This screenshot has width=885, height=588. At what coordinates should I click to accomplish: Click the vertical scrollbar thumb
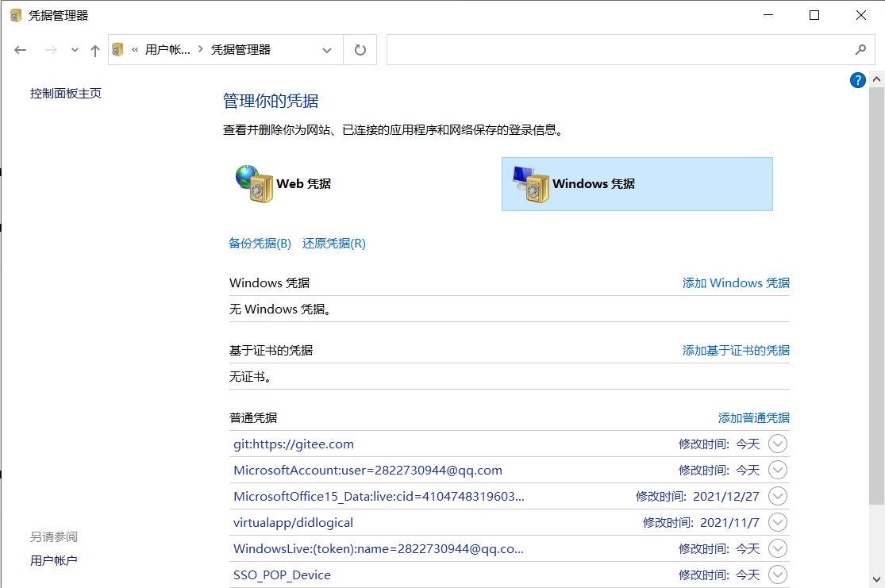[x=876, y=296]
